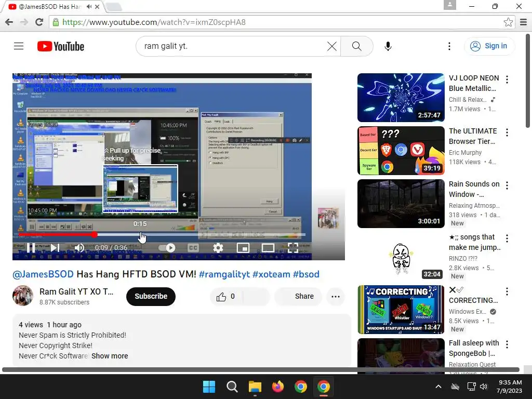Image resolution: width=532 pixels, height=399 pixels.
Task: Seek the video progress bar to 0:15
Action: (140, 234)
